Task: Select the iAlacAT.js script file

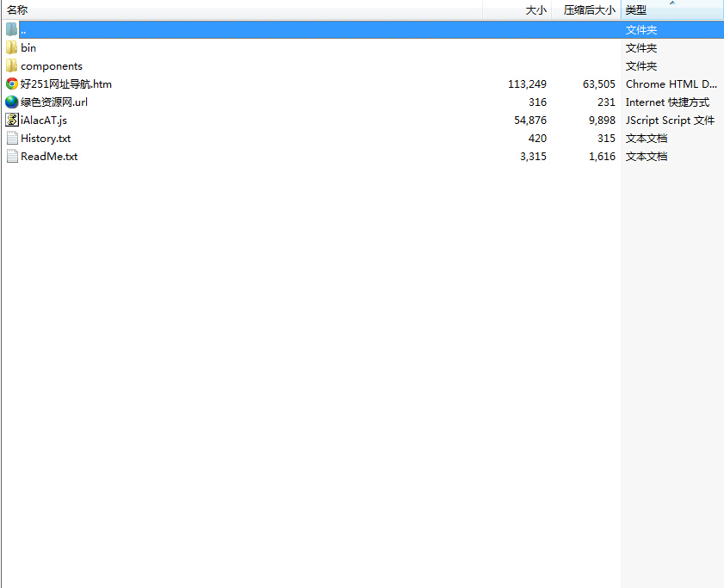Action: 41,120
